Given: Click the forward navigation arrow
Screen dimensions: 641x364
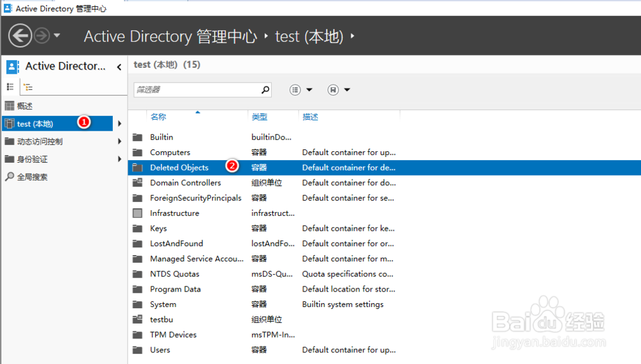Looking at the screenshot, I should tap(42, 36).
